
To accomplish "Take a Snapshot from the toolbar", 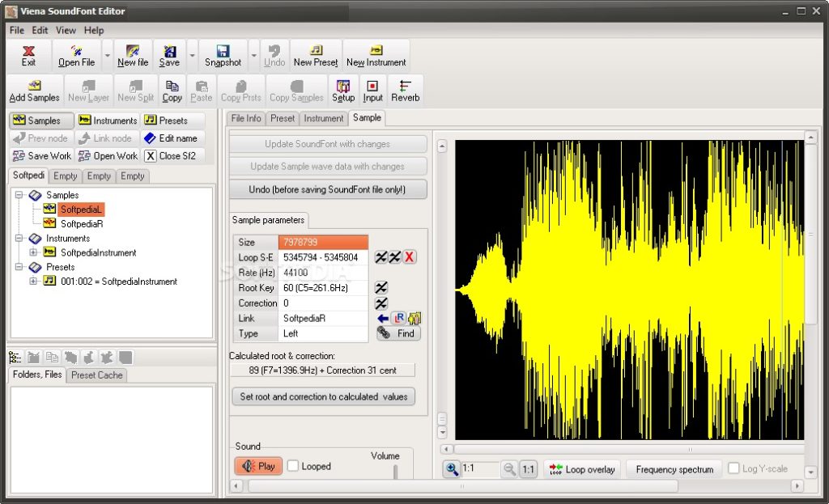I will (x=223, y=55).
